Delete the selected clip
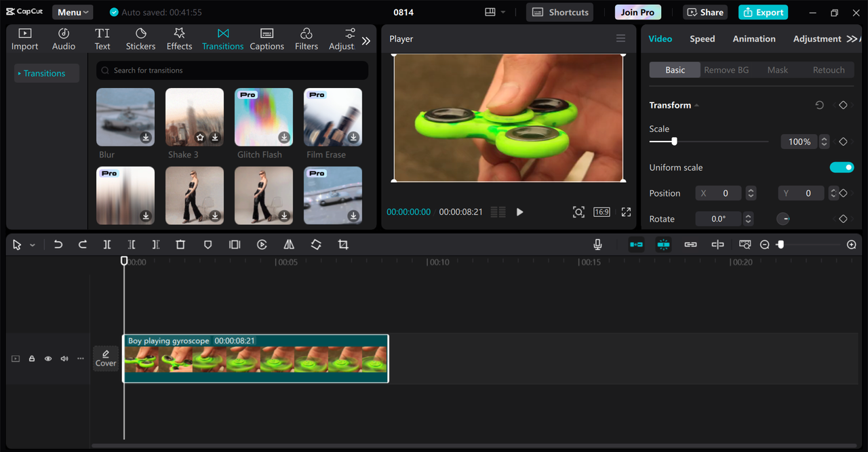Viewport: 868px width, 452px height. (180, 245)
